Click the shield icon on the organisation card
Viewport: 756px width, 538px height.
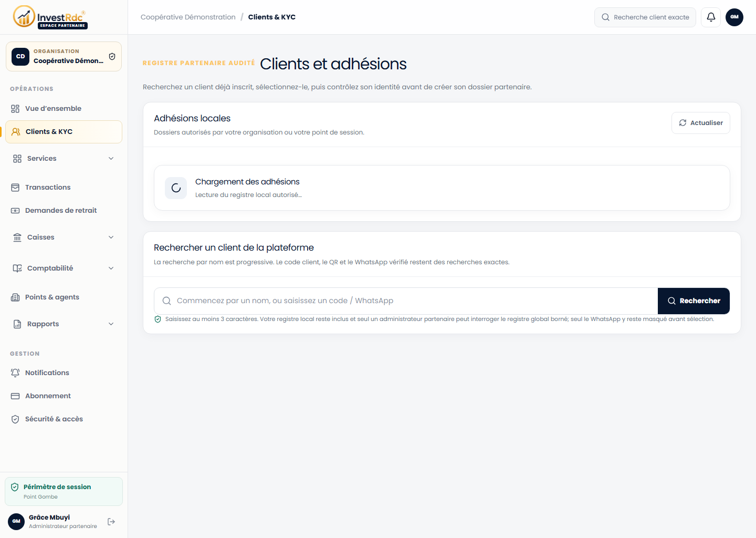click(112, 57)
